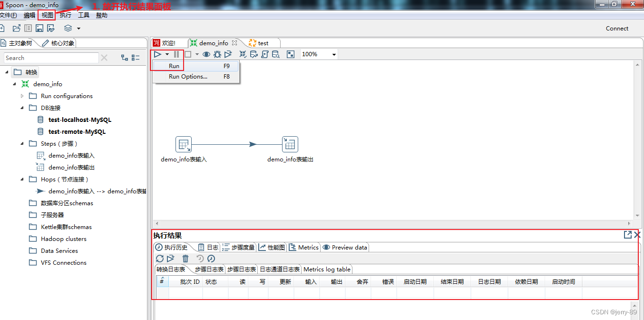Pause the running transformation
The width and height of the screenshot is (644, 320).
click(x=176, y=54)
